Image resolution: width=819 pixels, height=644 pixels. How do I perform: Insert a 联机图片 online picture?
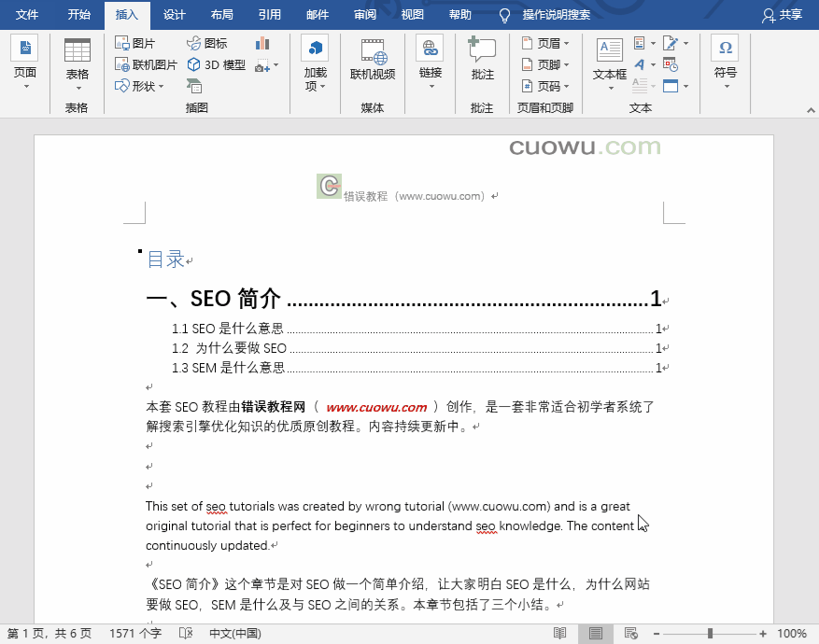[146, 64]
